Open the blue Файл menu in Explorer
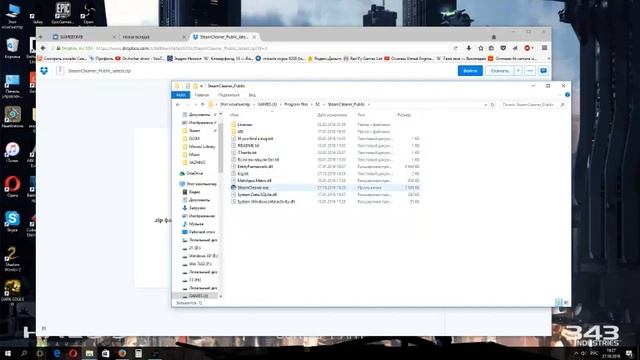Screen dimensions: 640x360 tap(181, 95)
